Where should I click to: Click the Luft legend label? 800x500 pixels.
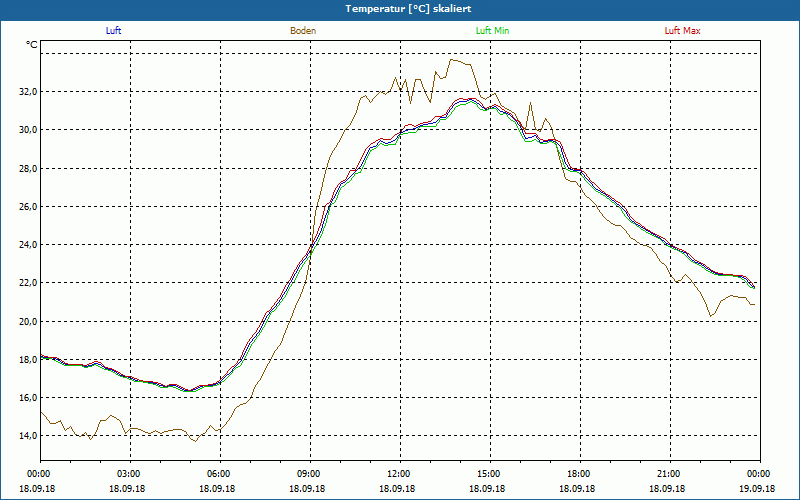[x=113, y=31]
